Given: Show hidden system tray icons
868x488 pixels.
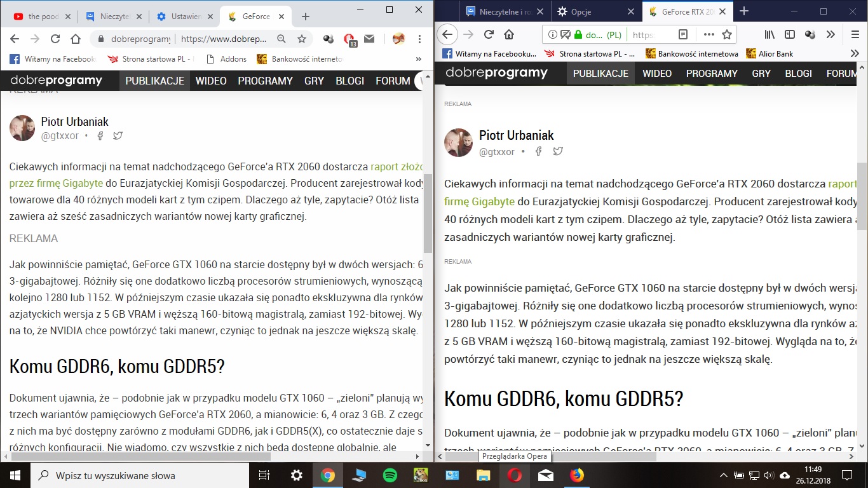Looking at the screenshot, I should [723, 475].
